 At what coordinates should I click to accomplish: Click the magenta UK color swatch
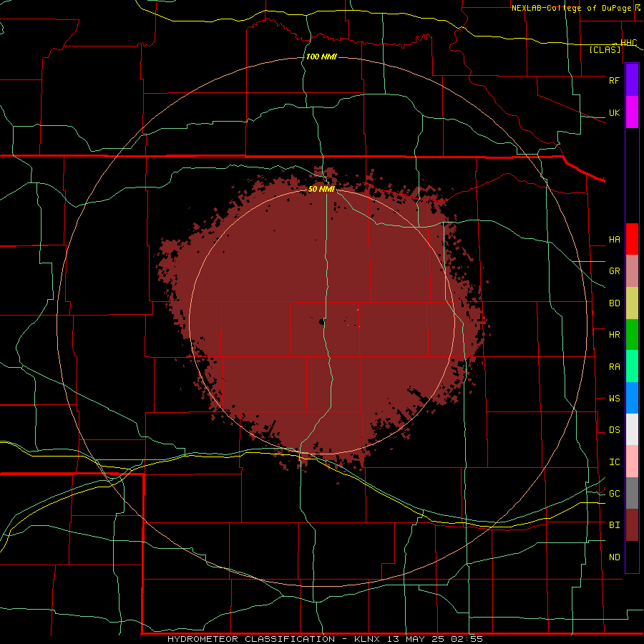pos(632,112)
